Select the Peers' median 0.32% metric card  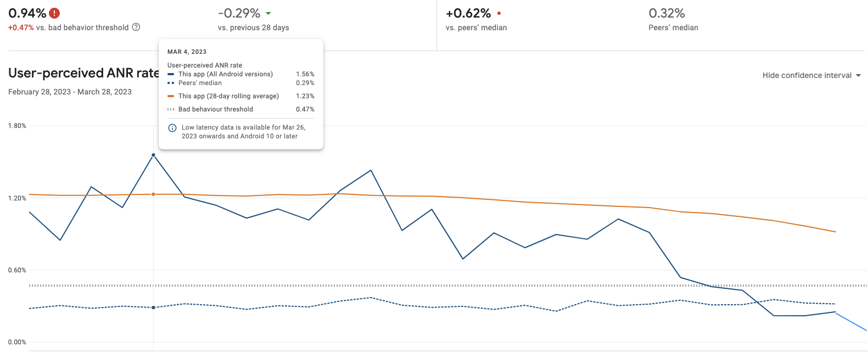(673, 19)
